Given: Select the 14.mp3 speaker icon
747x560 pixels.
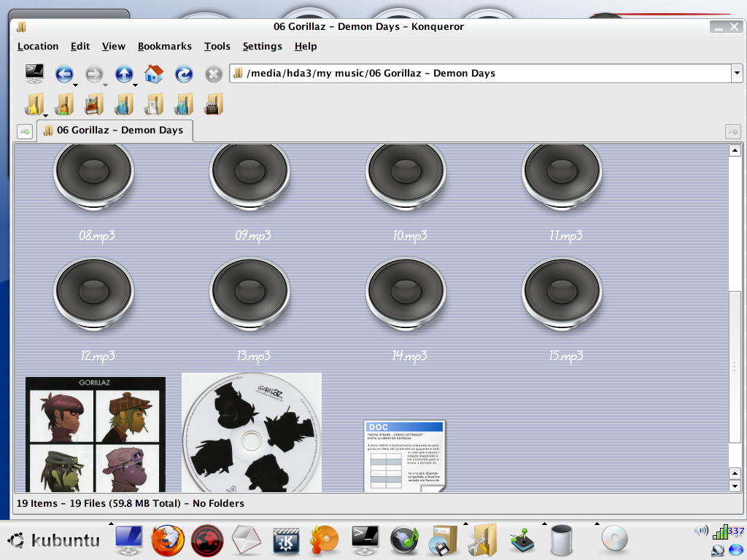Looking at the screenshot, I should [x=406, y=293].
